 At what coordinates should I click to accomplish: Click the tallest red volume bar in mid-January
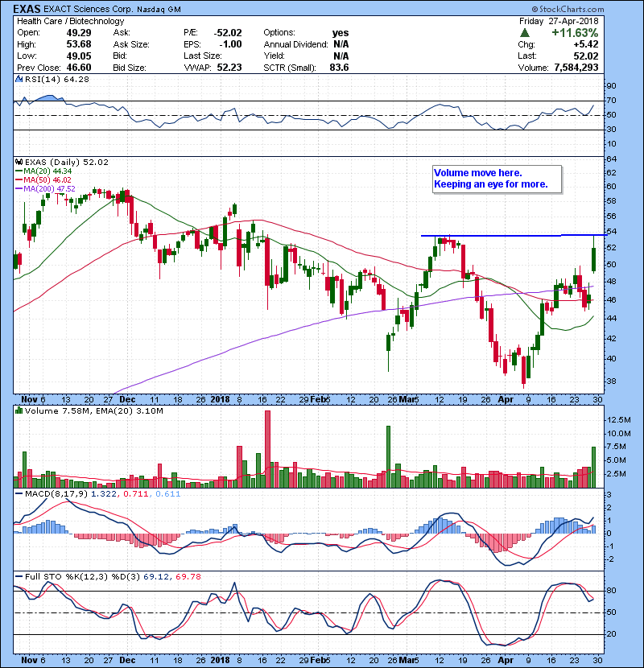coord(267,449)
